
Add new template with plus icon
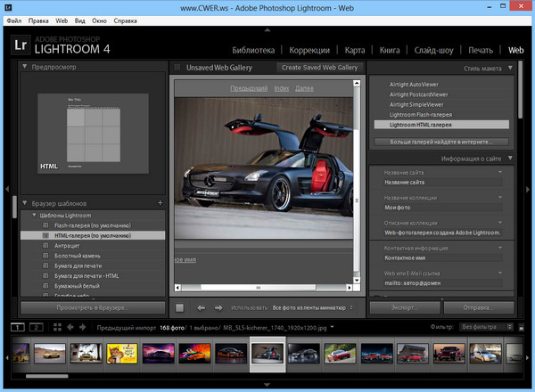click(160, 203)
